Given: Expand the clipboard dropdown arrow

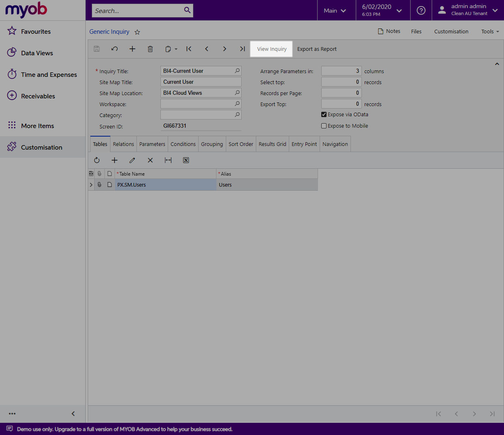Looking at the screenshot, I should click(176, 49).
